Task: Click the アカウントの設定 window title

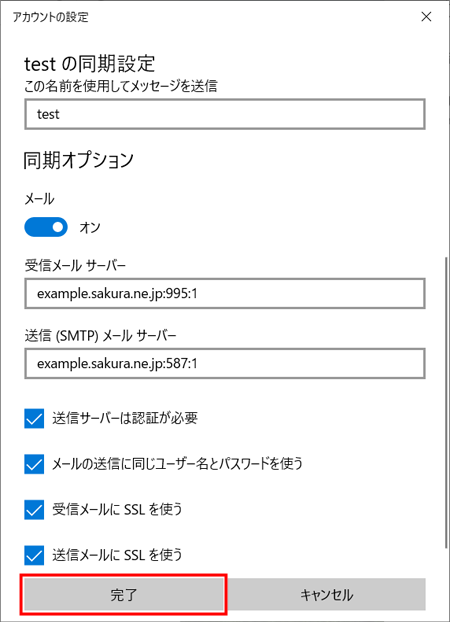Action: pyautogui.click(x=50, y=17)
